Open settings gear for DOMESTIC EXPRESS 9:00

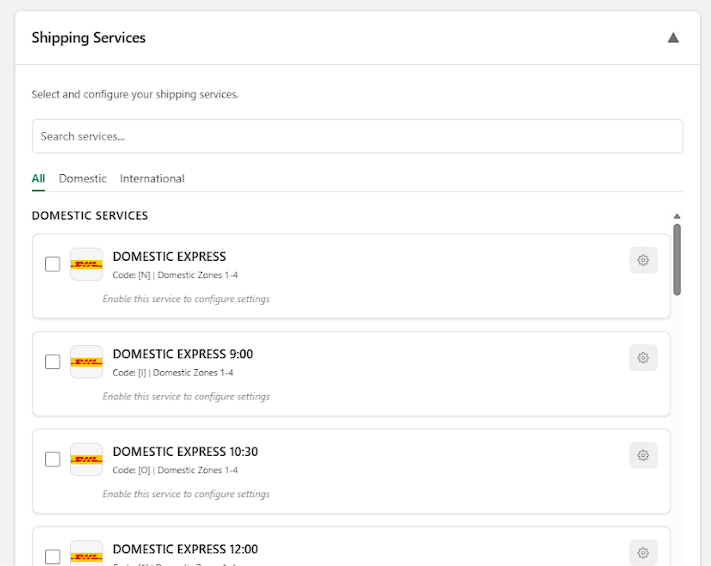pyautogui.click(x=643, y=358)
